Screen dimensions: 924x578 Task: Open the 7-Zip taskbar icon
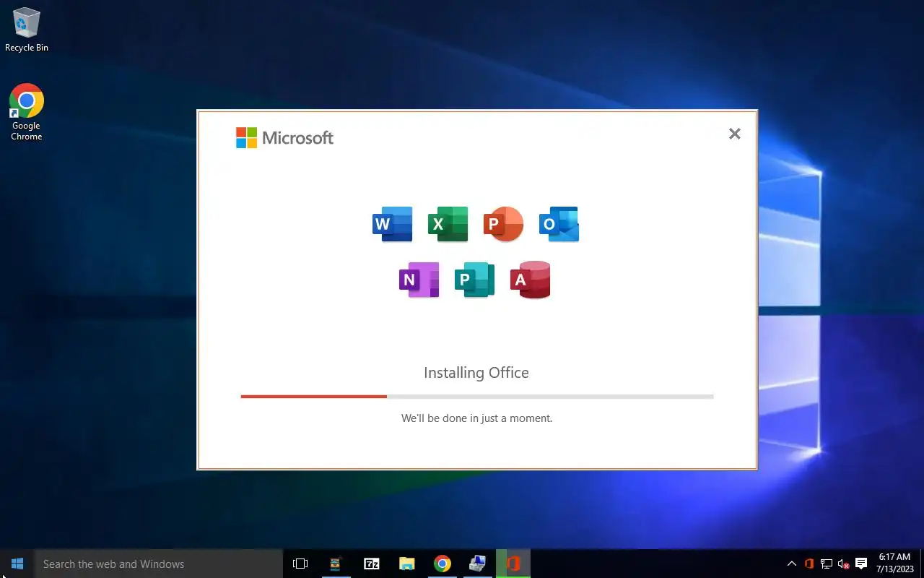372,564
